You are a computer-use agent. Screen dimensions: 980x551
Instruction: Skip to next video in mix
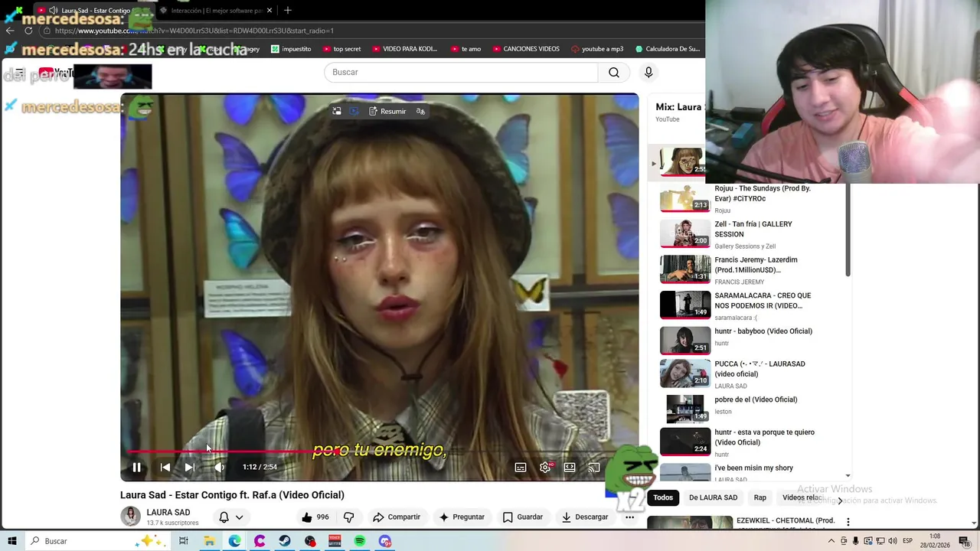(189, 467)
